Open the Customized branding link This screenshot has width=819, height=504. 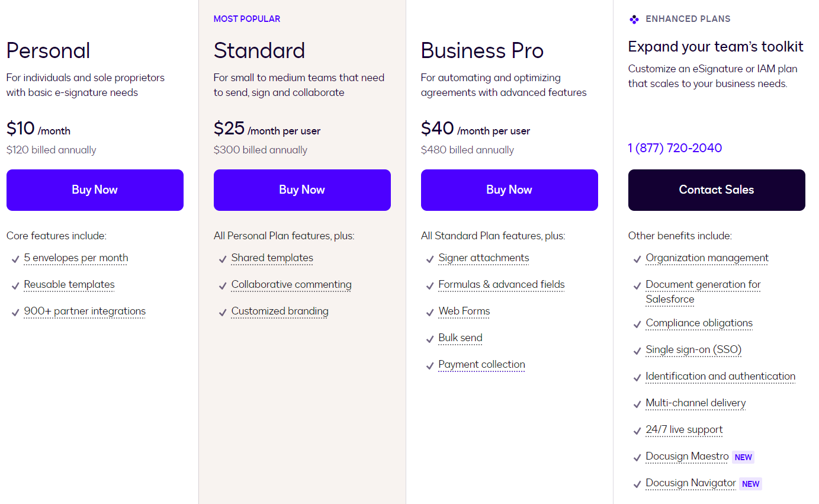[280, 312]
